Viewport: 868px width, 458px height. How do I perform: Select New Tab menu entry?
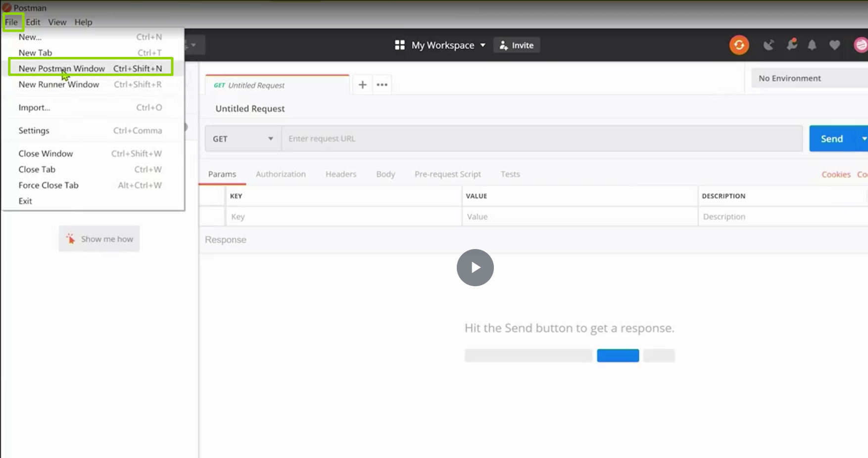click(93, 53)
